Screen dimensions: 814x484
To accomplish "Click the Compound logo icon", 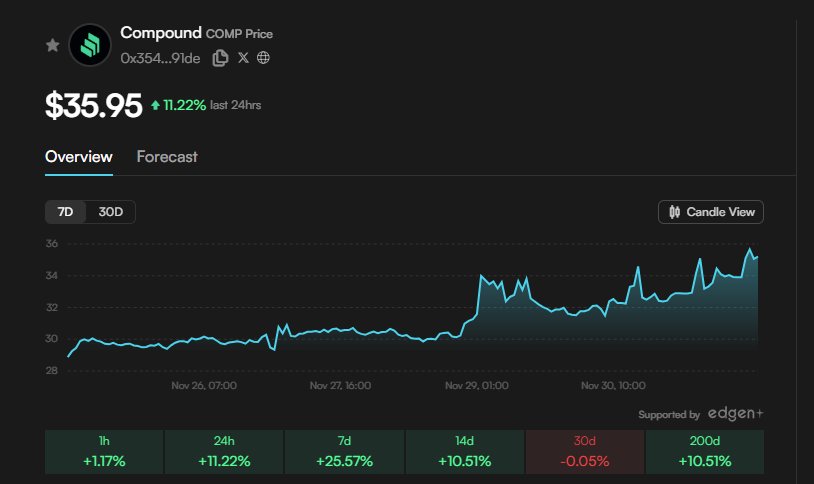I will pos(90,45).
